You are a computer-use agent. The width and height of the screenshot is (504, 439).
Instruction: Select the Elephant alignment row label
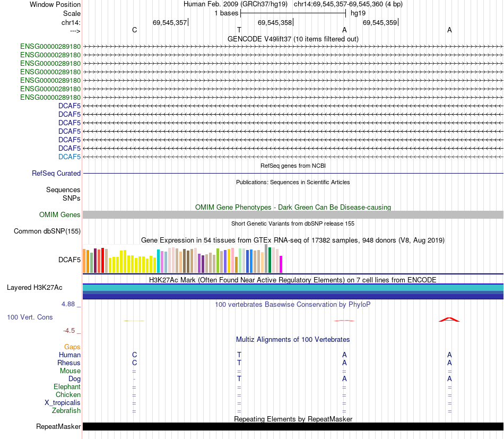tap(67, 386)
